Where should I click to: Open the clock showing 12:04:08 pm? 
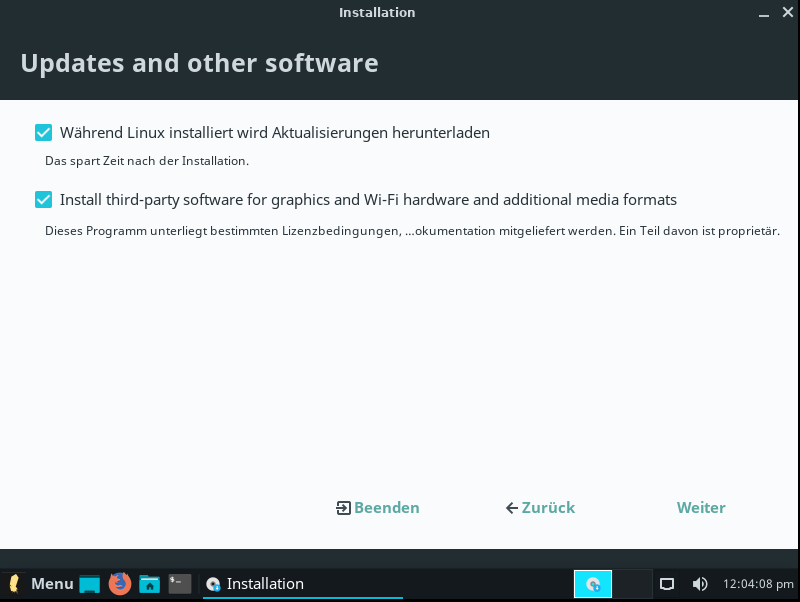point(758,584)
